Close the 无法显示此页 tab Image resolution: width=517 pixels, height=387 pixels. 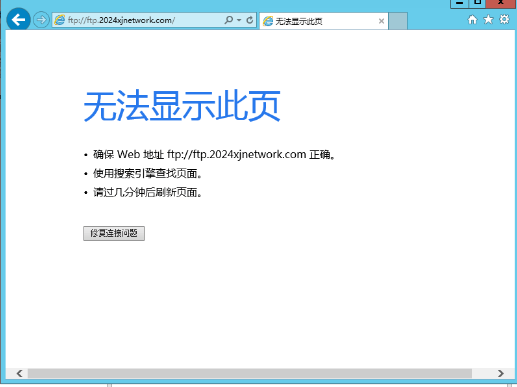click(x=381, y=21)
